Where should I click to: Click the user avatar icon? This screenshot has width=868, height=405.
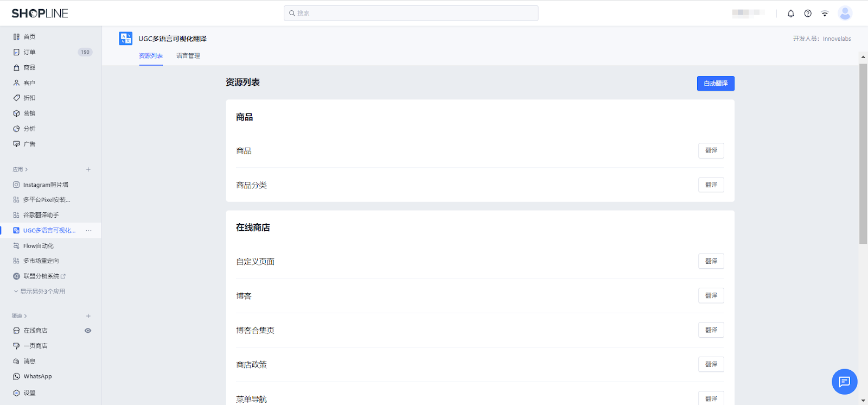click(x=845, y=14)
